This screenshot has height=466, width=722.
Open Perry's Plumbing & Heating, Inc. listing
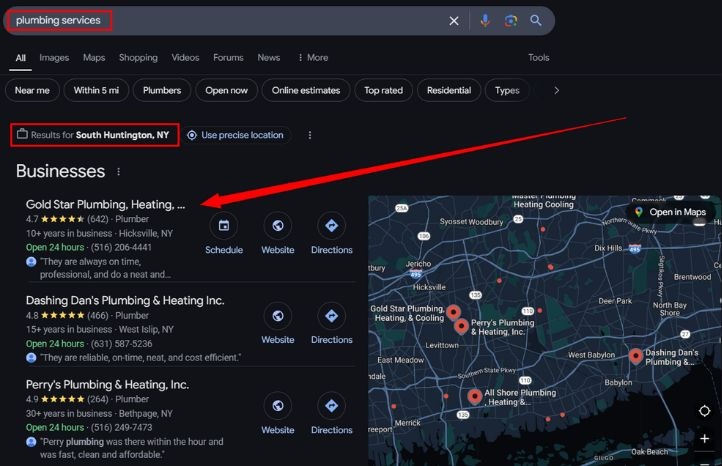107,384
